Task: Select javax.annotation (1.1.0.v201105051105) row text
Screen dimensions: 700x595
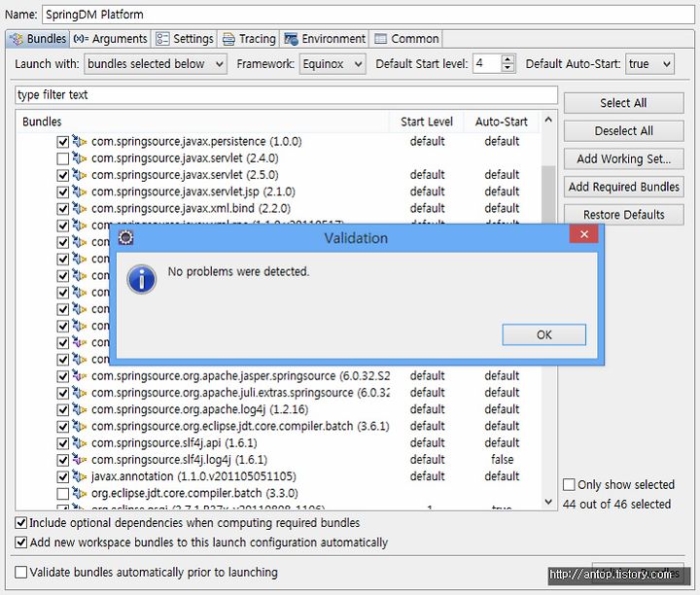Action: (x=193, y=476)
